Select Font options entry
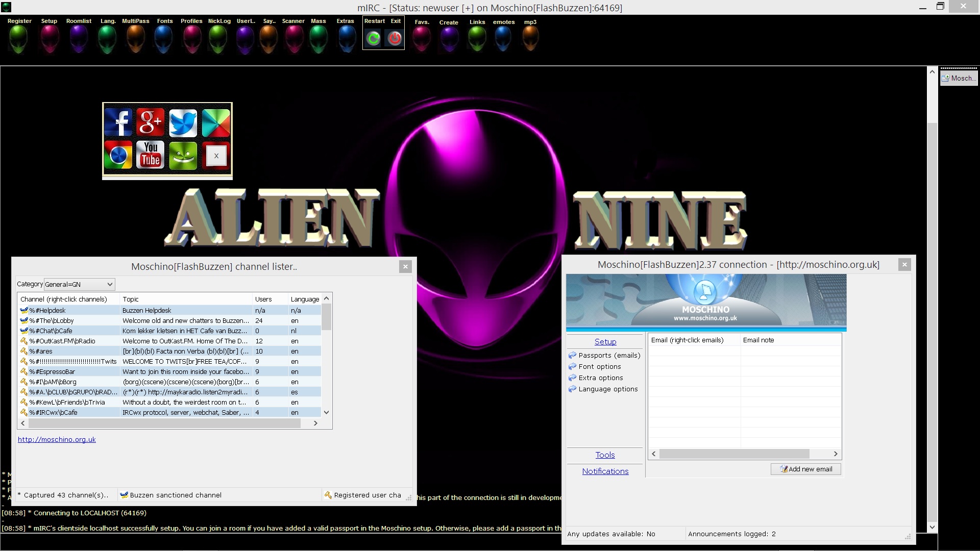Screen dimensions: 980x551 click(595, 366)
